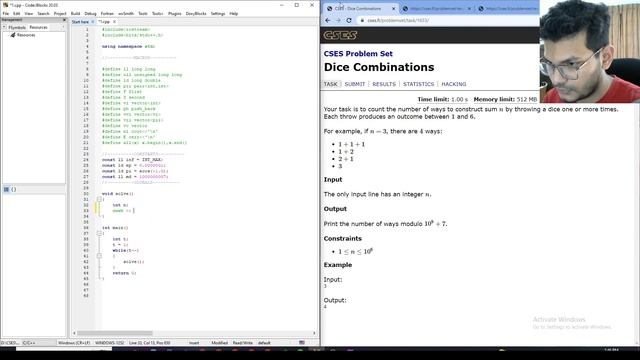
Task: Click the editor horizontal scrollbar thumb
Action: (115, 333)
